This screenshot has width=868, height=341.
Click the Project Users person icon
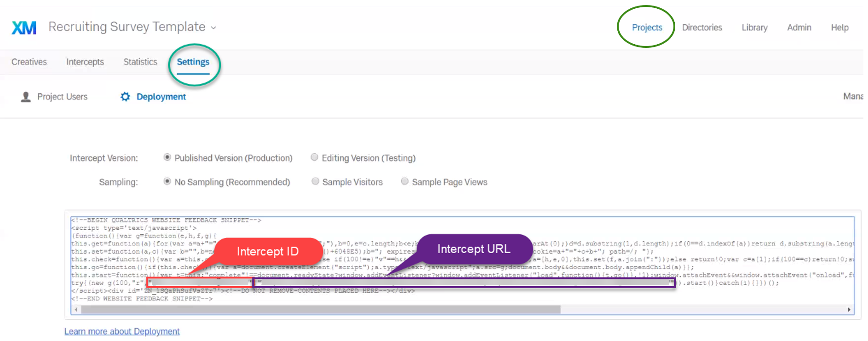coord(26,97)
